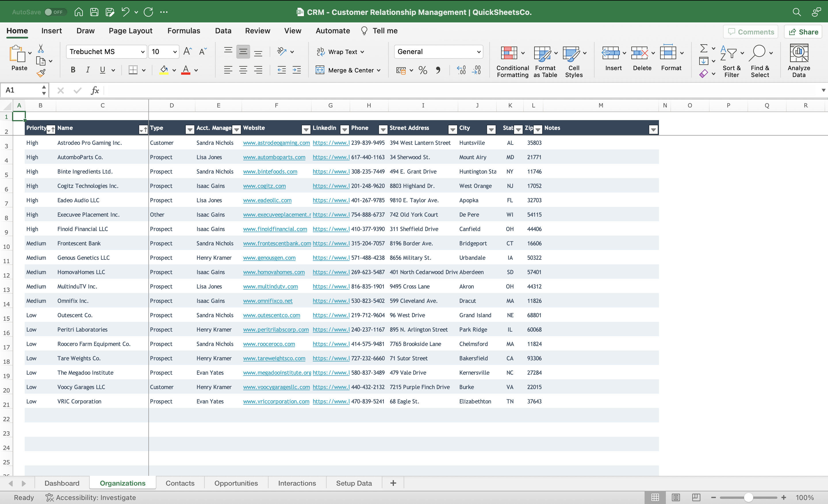This screenshot has height=504, width=828.
Task: Open www.cogitz.com hyperlink
Action: (264, 186)
